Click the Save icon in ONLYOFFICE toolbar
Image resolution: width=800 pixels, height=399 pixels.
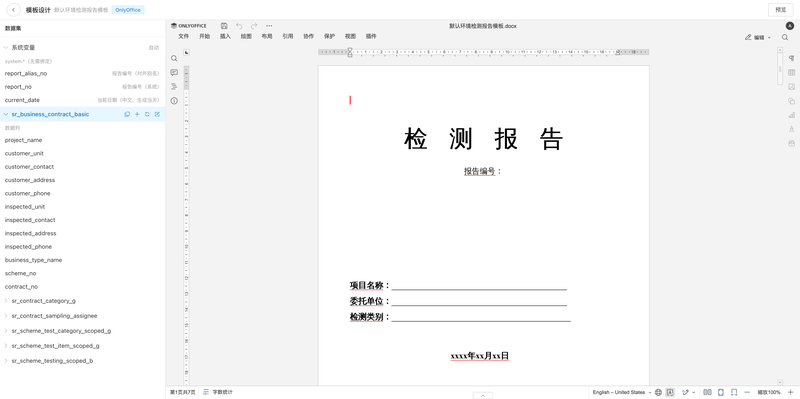click(x=224, y=26)
